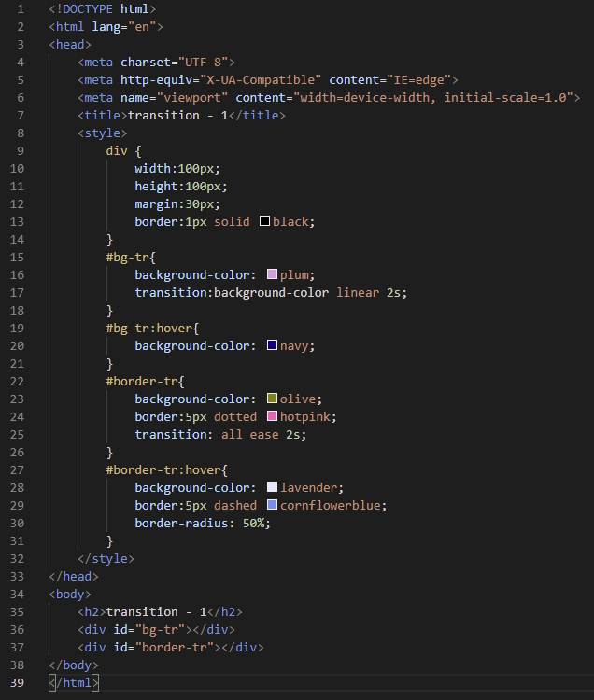Click the opening <head> tag
This screenshot has width=594, height=700.
pyautogui.click(x=70, y=45)
